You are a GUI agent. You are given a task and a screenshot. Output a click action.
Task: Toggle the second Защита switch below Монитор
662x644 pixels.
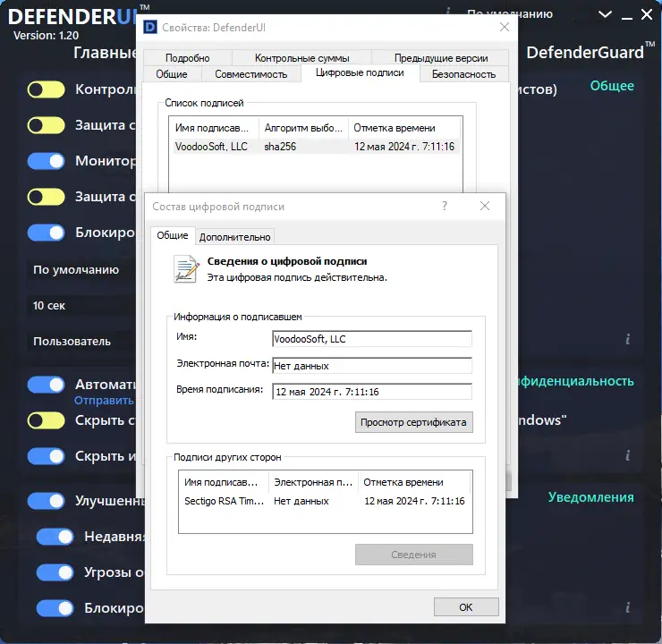[46, 197]
